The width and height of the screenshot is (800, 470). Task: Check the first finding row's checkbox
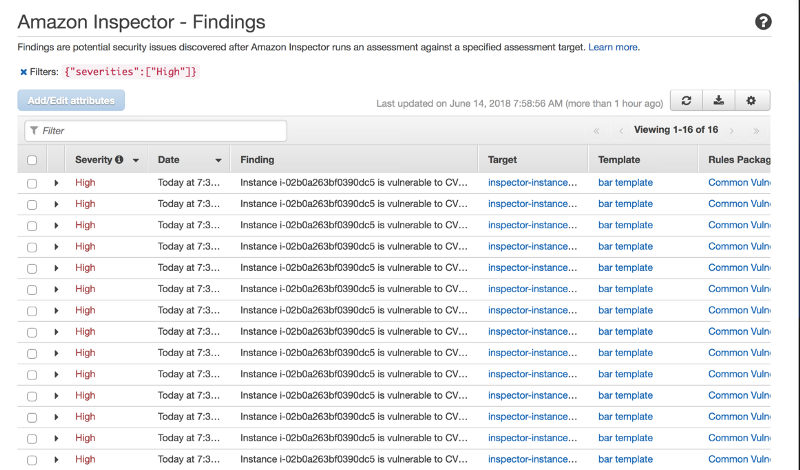(x=32, y=183)
